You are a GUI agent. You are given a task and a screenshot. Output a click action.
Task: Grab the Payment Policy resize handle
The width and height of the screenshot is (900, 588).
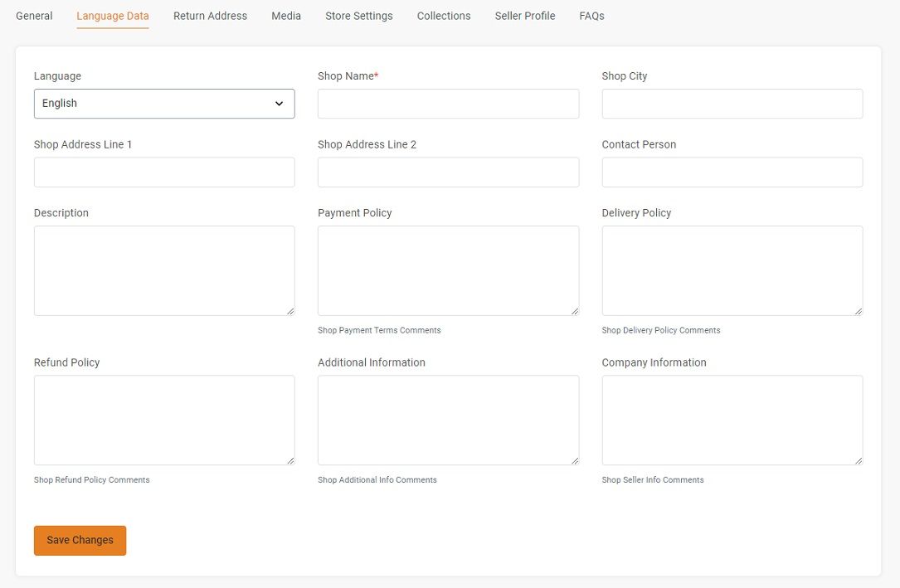575,311
